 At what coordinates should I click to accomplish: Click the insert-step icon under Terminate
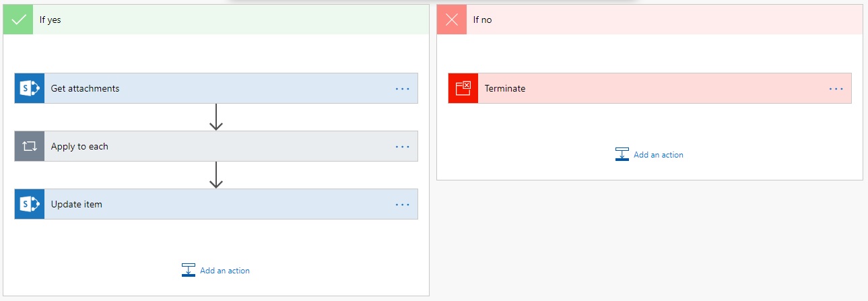coord(622,154)
